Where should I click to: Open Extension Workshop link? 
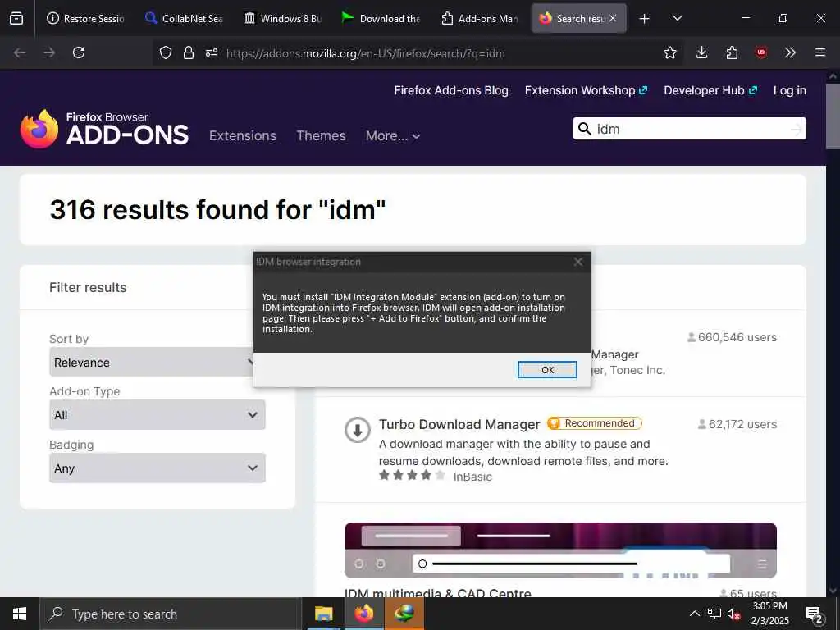[586, 90]
